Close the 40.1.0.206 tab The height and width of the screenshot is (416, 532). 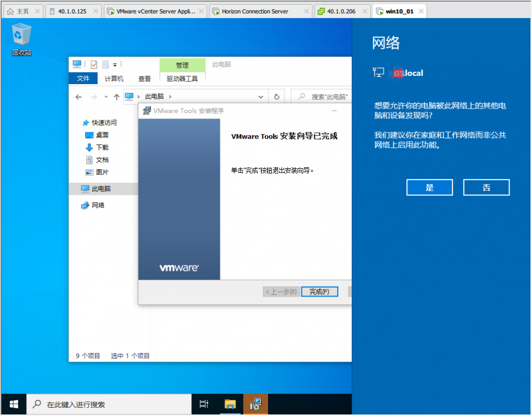365,11
